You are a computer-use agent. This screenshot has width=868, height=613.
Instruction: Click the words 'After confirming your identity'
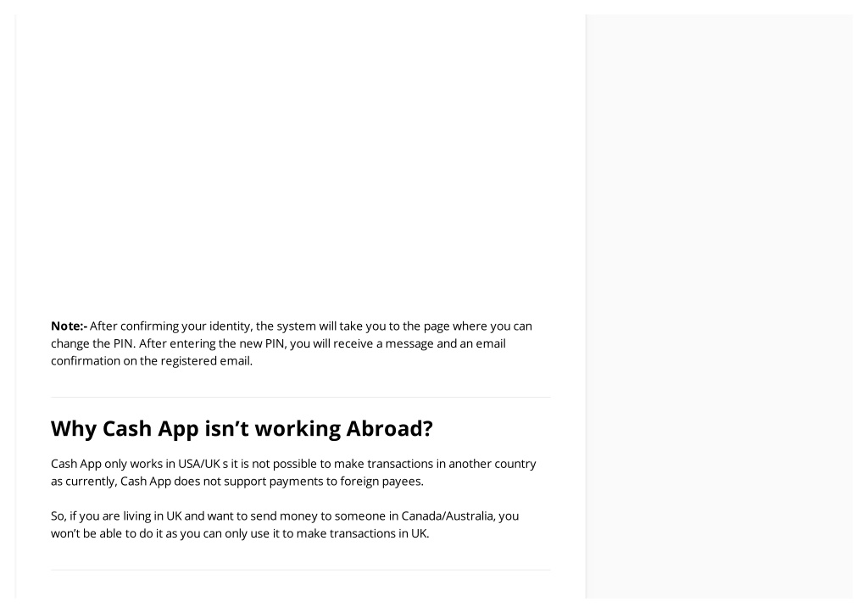click(171, 326)
